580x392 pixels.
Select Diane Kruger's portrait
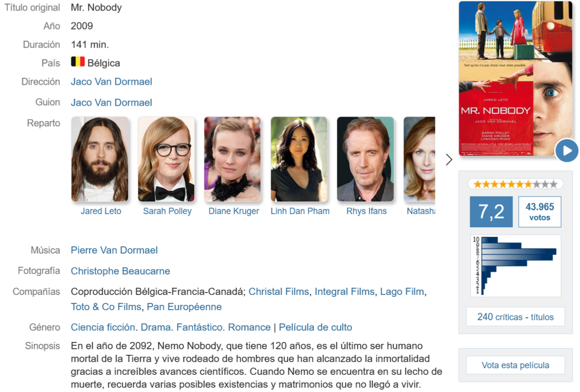pyautogui.click(x=233, y=159)
